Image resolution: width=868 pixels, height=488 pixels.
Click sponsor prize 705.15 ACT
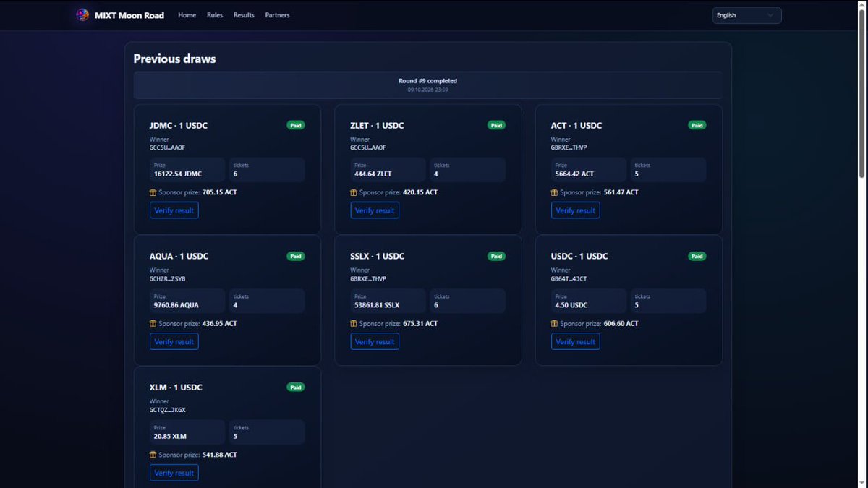219,192
